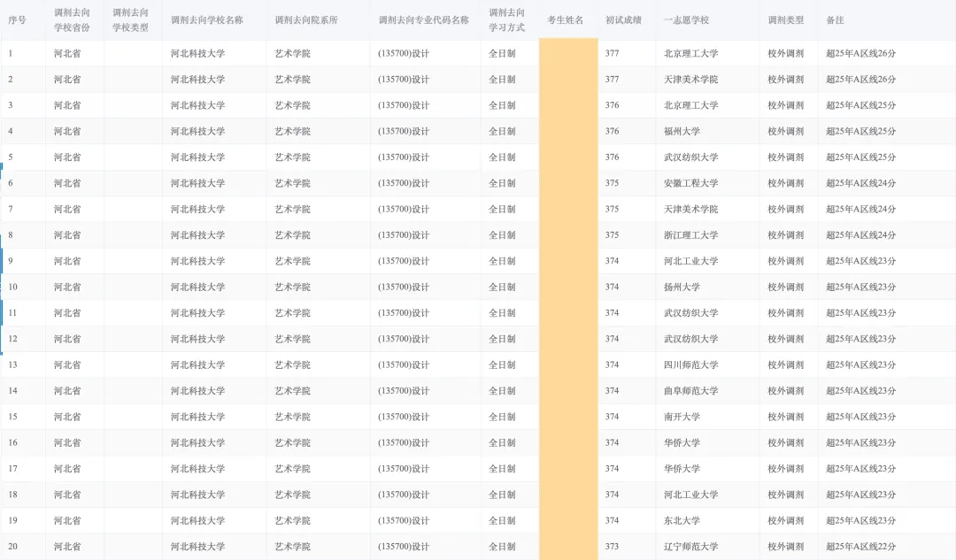
Task: Select 浙江理工大学 in row 8
Action: tap(690, 235)
